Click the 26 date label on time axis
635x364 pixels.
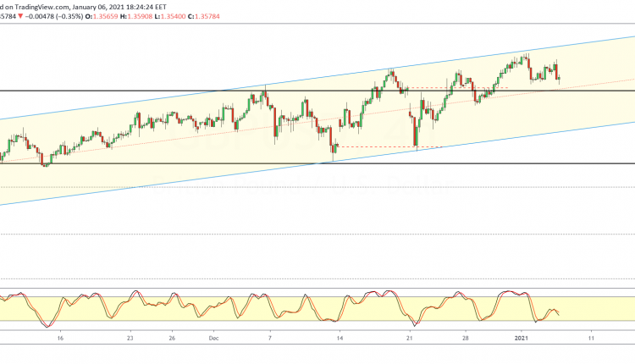(172, 338)
